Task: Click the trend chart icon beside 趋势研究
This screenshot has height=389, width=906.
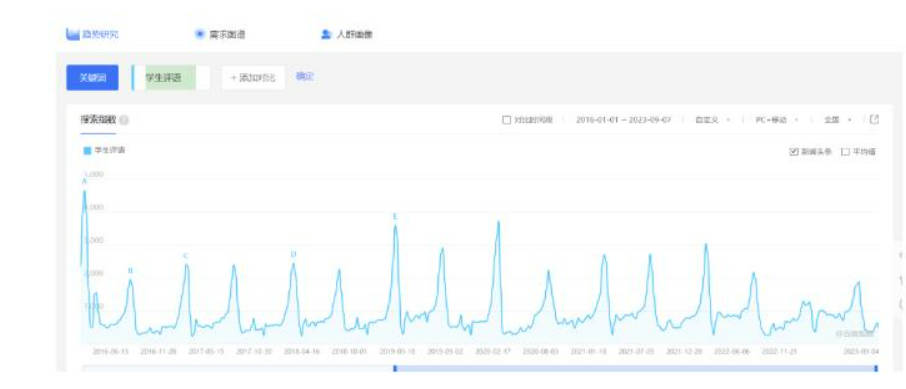Action: [x=72, y=34]
